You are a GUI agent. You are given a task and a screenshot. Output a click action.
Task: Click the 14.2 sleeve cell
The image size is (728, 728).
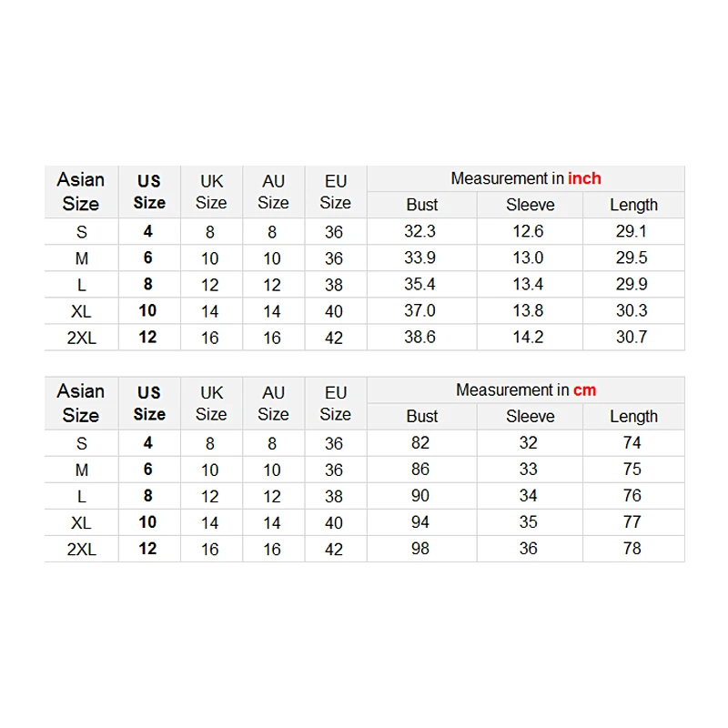[x=528, y=338]
